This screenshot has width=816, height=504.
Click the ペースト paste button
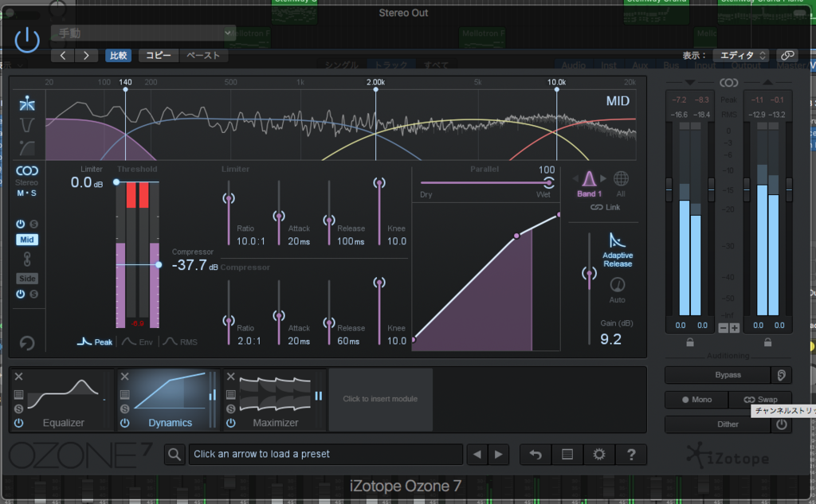click(203, 55)
